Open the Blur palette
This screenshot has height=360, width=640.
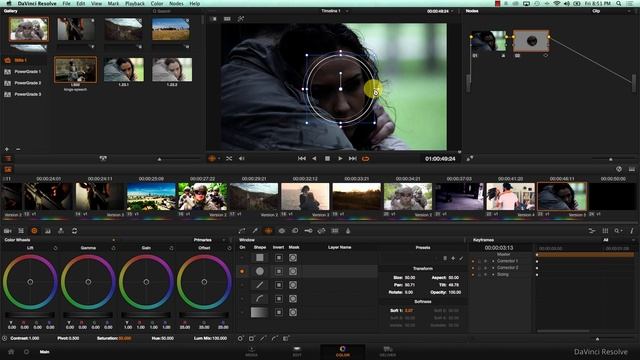point(295,231)
